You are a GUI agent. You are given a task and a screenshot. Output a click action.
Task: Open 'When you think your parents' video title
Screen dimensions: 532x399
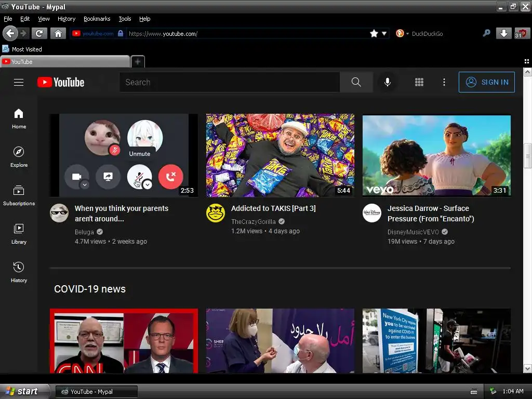122,214
